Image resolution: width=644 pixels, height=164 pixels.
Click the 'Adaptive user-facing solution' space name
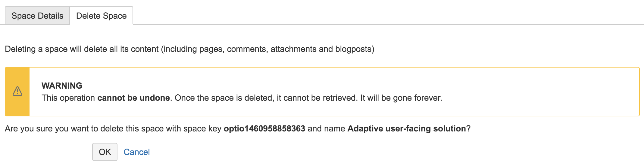pyautogui.click(x=406, y=129)
